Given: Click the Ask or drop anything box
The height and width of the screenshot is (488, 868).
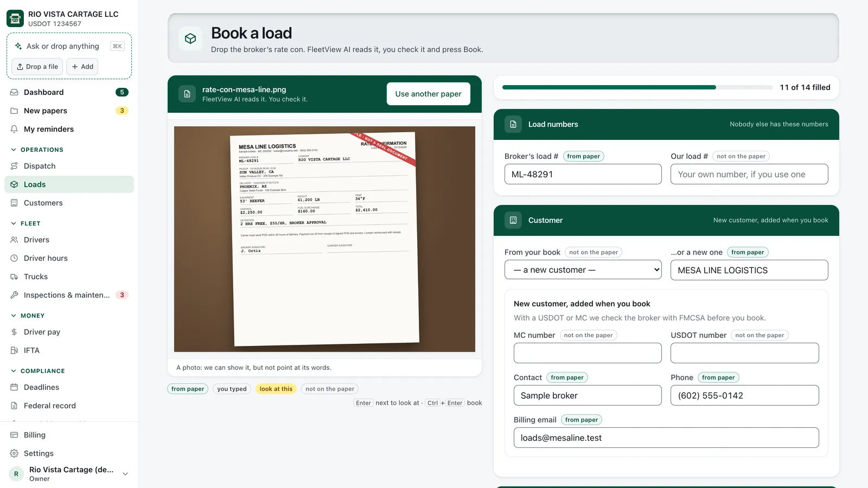Looking at the screenshot, I should (69, 46).
